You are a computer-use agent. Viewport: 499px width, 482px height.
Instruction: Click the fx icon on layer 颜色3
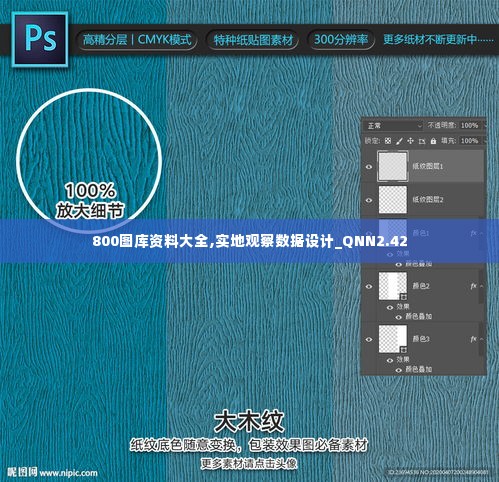pos(473,339)
